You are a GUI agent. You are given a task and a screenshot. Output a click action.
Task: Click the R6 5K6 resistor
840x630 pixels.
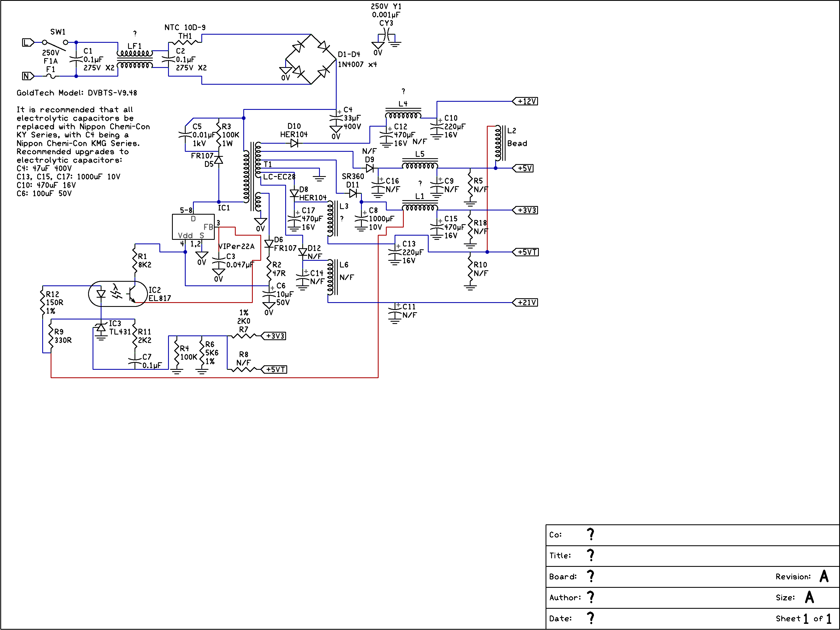[x=202, y=352]
